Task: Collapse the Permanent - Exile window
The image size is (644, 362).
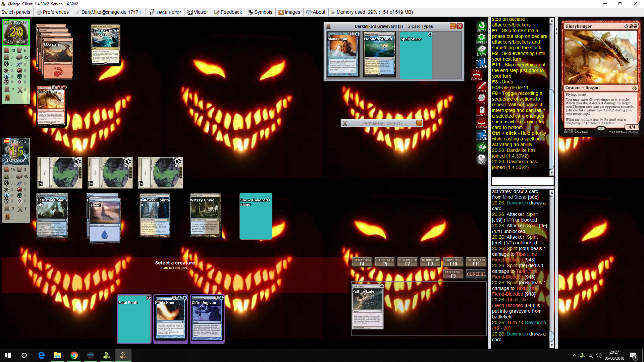Action: 419,123
